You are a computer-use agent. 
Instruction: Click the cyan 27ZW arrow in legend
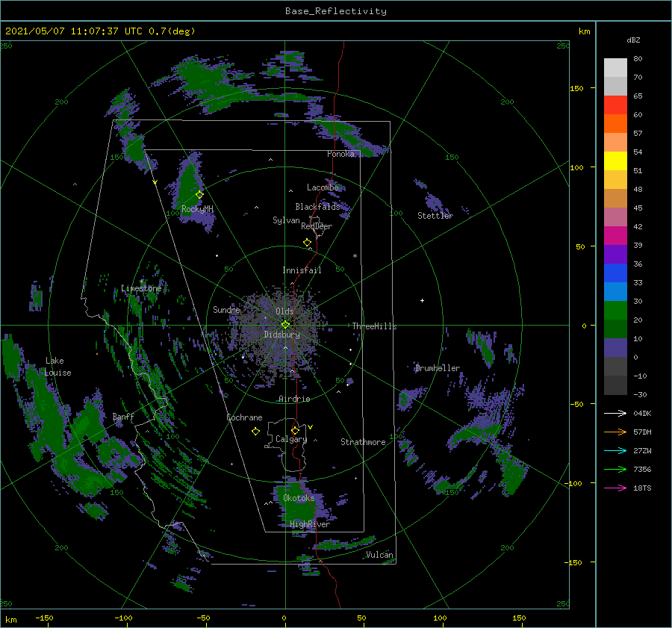point(615,450)
